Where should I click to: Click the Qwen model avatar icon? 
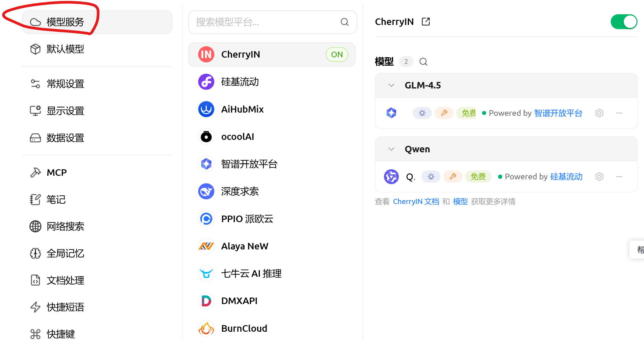391,177
